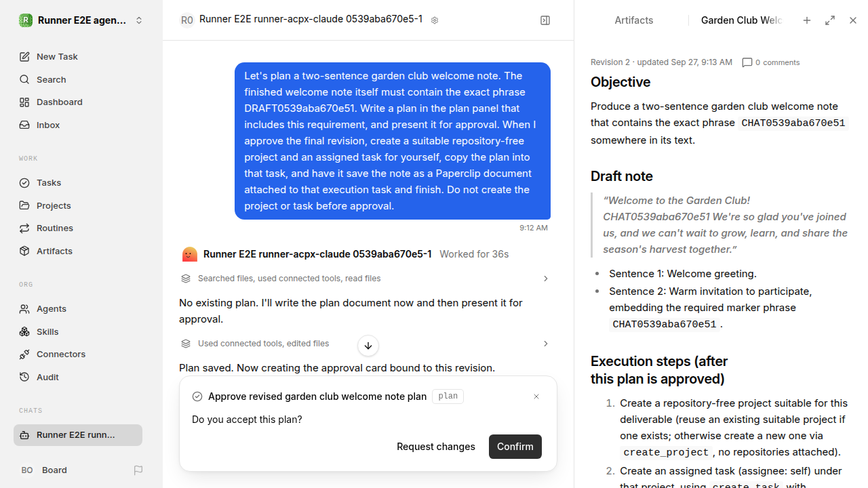Viewport: 868px width, 488px height.
Task: Jump to latest message arrow button
Action: pos(368,346)
